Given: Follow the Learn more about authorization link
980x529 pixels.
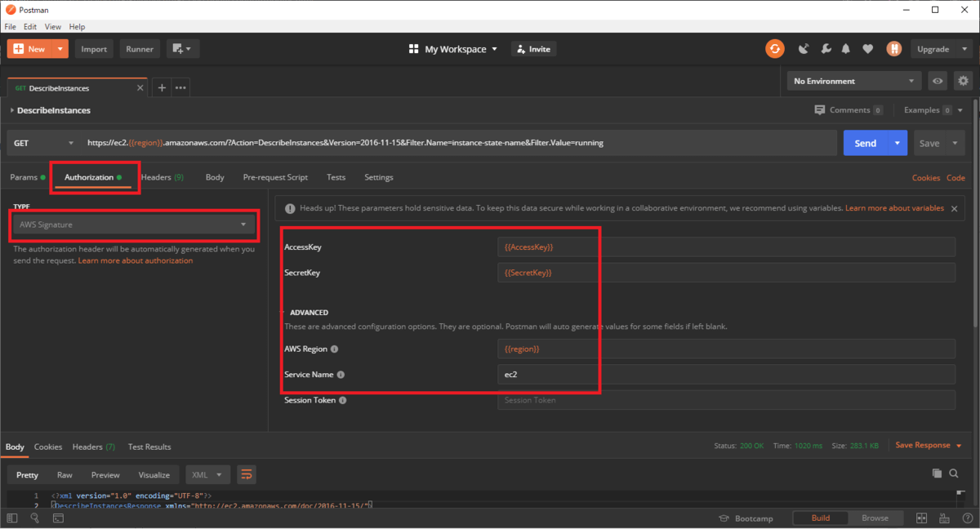Looking at the screenshot, I should pyautogui.click(x=136, y=260).
